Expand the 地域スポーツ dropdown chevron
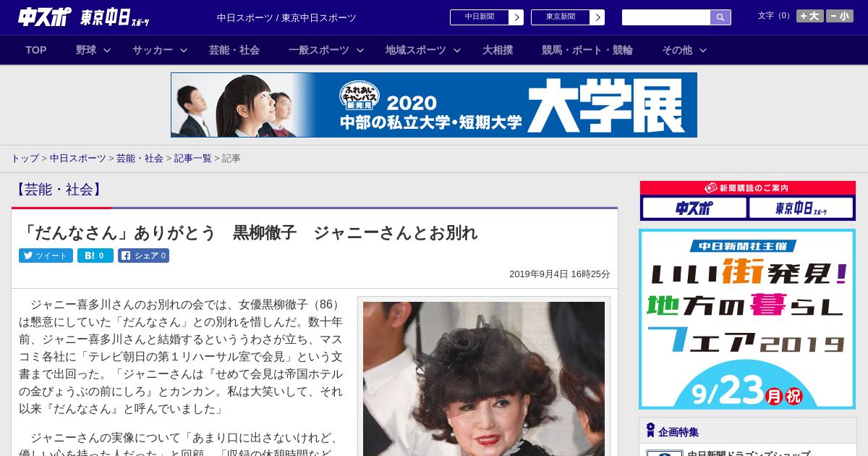The height and width of the screenshot is (456, 868). coord(457,50)
